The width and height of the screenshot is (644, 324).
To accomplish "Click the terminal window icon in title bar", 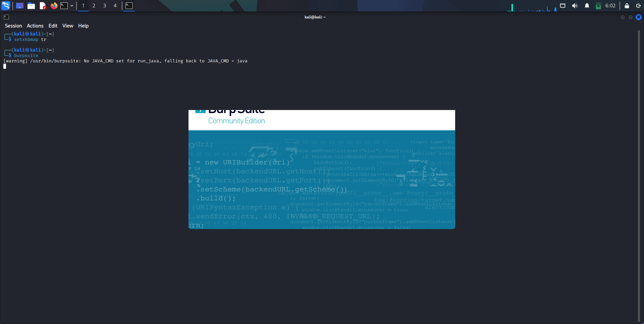I will tap(6, 17).
